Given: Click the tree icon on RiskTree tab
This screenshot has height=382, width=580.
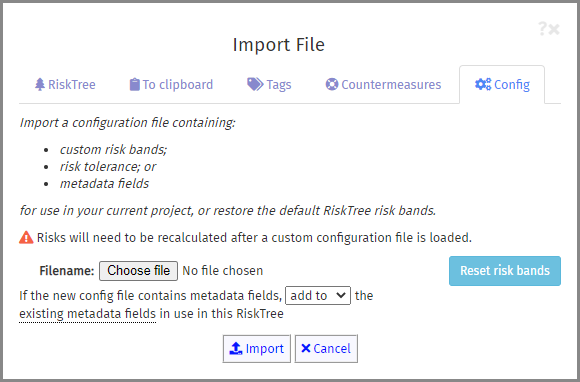Looking at the screenshot, I should (x=40, y=85).
